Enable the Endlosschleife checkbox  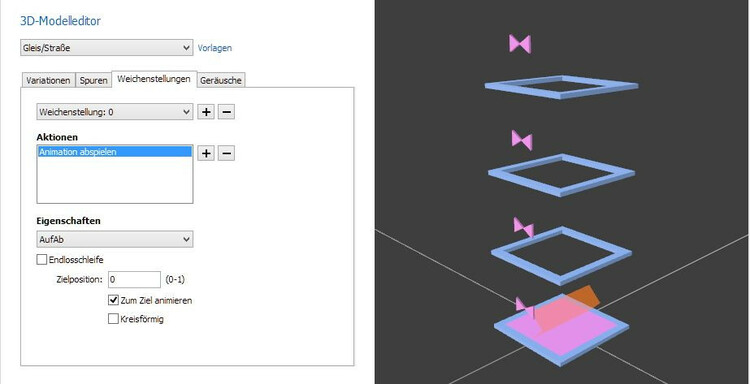(x=42, y=260)
